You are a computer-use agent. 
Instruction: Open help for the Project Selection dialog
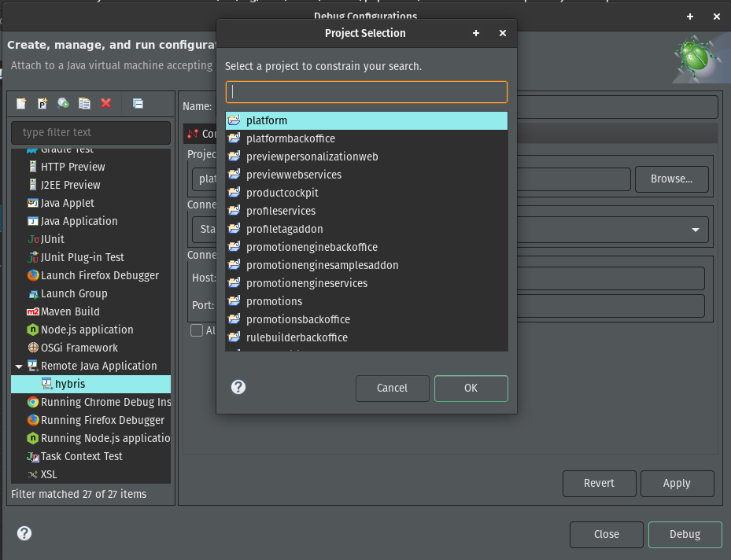click(238, 387)
